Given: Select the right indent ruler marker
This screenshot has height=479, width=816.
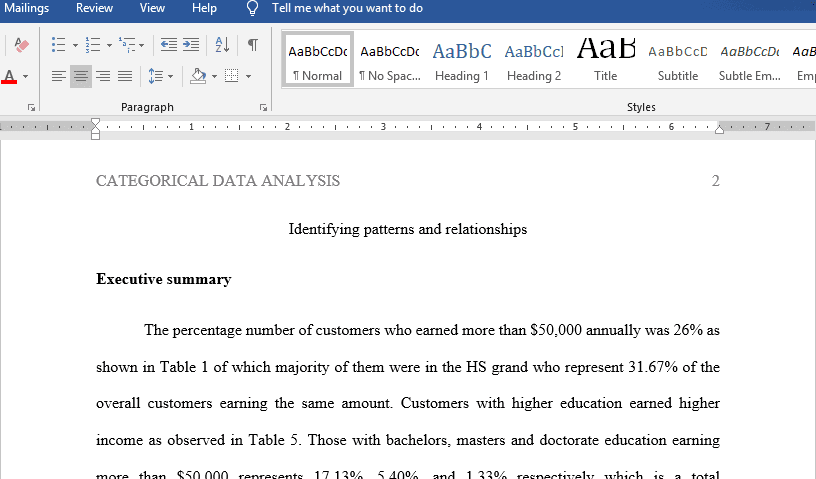Looking at the screenshot, I should (719, 130).
